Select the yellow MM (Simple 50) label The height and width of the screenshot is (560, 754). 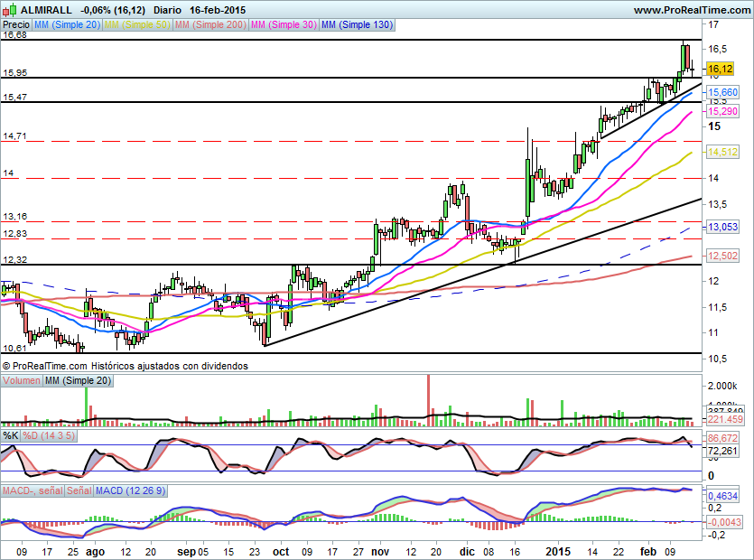pos(136,25)
